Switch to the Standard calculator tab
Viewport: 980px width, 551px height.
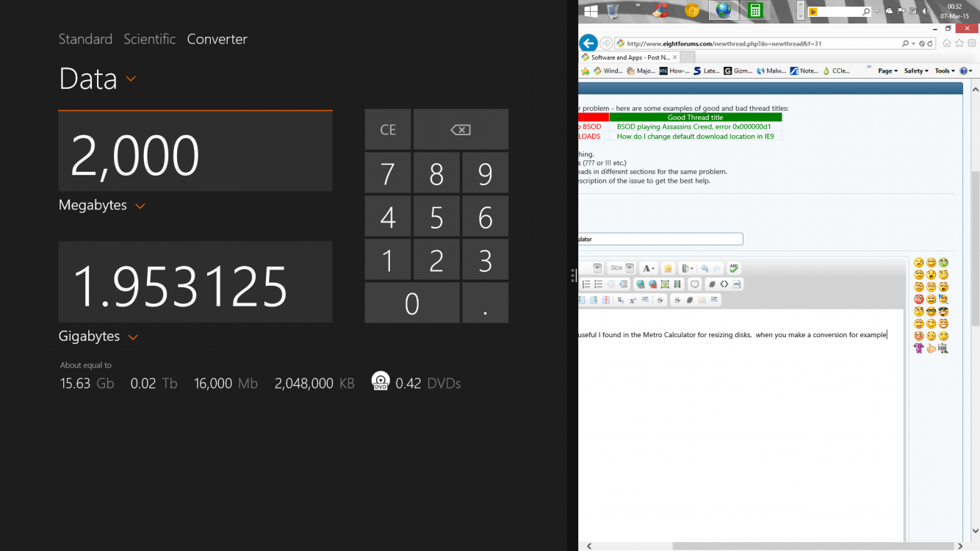point(85,39)
